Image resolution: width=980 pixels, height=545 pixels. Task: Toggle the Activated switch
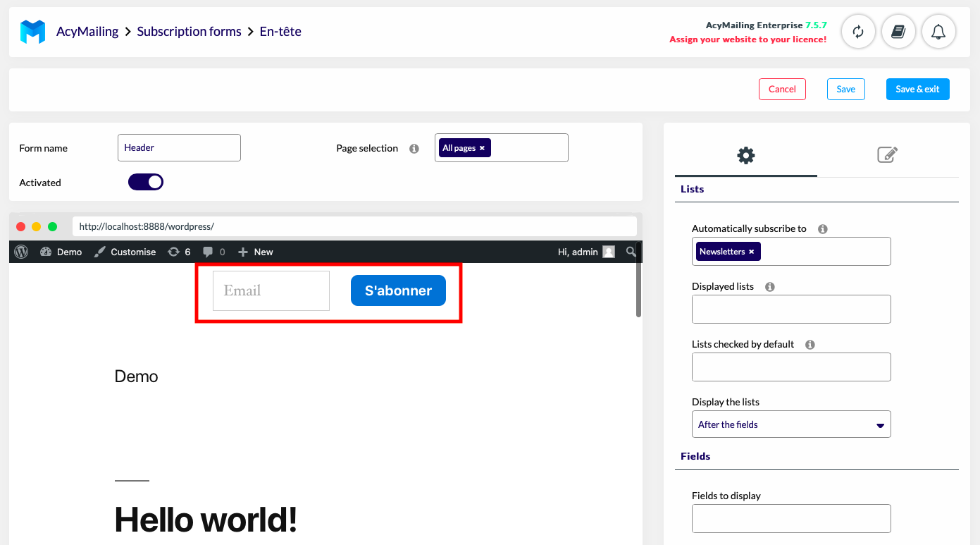tap(146, 183)
